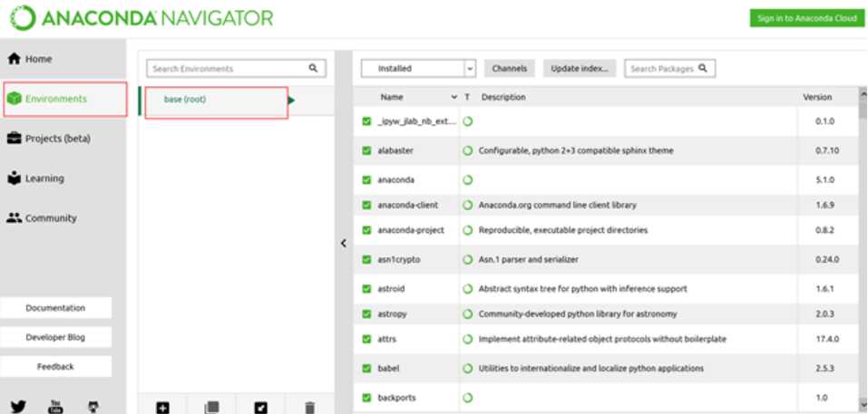Toggle the asn1crypto checkbox

tap(366, 259)
